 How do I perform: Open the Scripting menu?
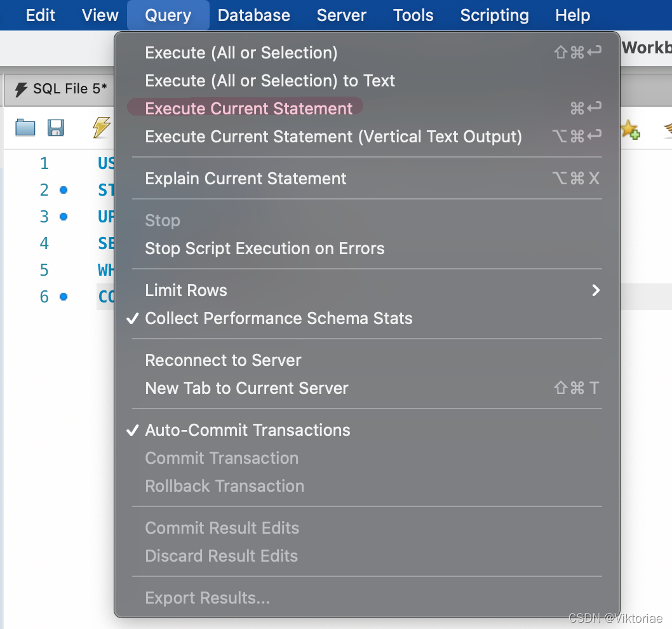click(494, 15)
